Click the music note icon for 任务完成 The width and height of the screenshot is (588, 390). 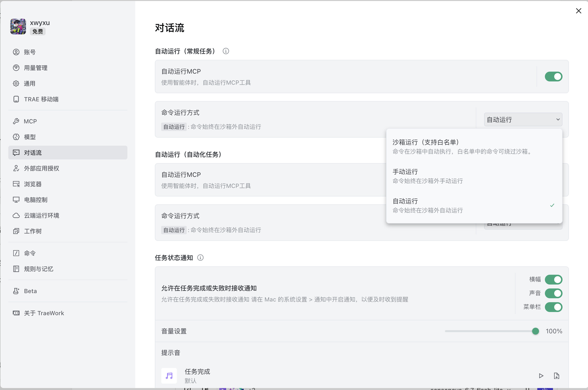click(x=169, y=376)
